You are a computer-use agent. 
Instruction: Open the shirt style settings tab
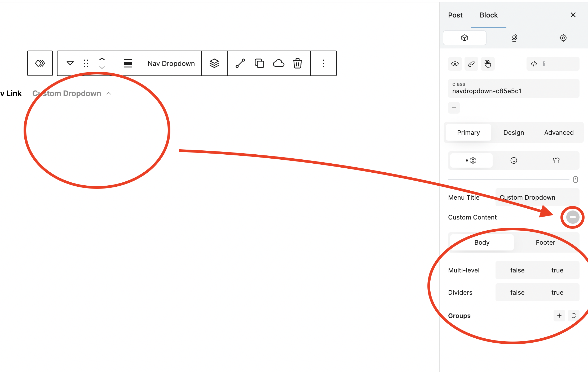[556, 160]
